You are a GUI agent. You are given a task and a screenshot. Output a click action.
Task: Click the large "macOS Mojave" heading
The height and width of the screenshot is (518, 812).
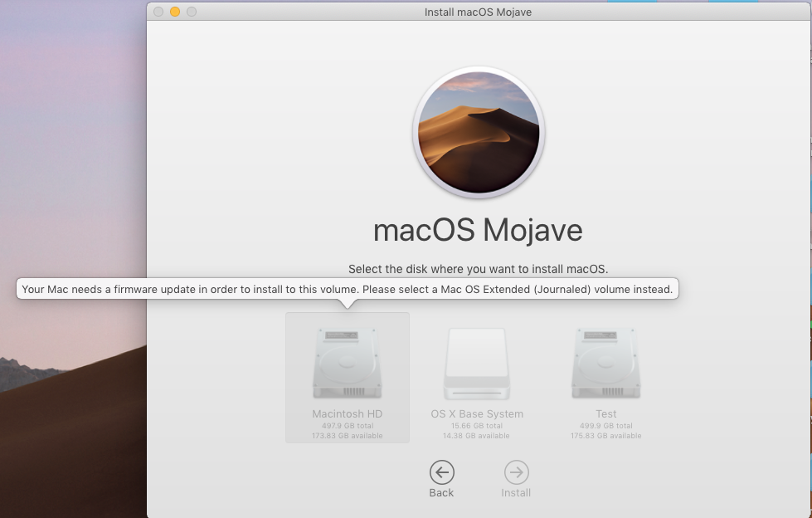pyautogui.click(x=478, y=230)
